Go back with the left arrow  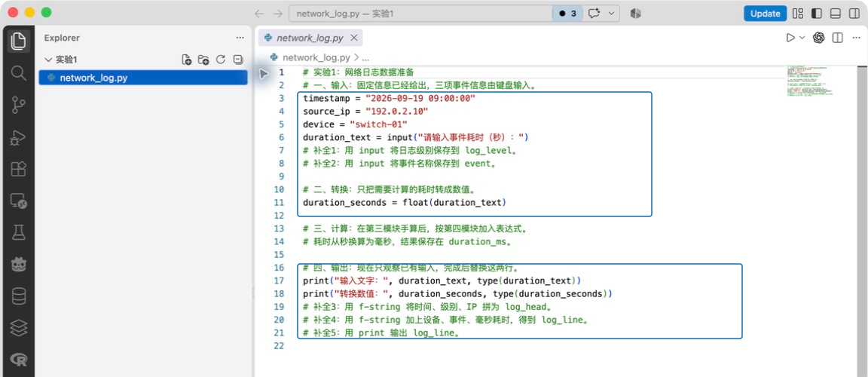(x=258, y=14)
